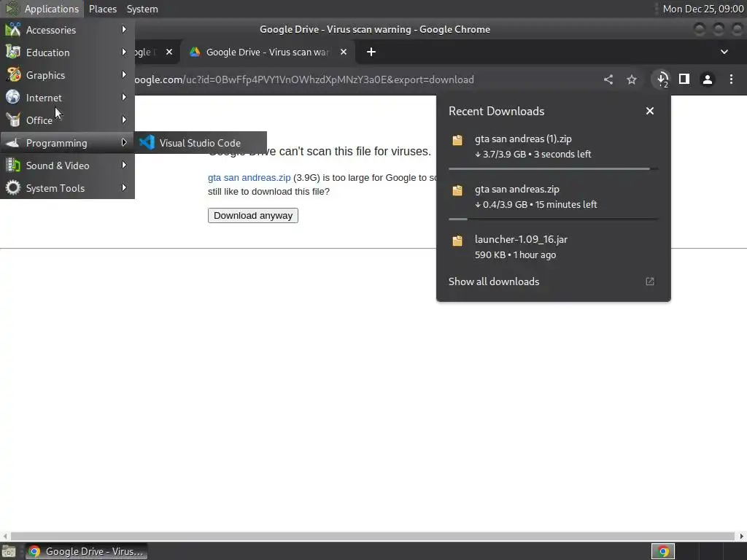Expand the System Tools submenu arrow
The image size is (747, 560).
[x=124, y=187]
